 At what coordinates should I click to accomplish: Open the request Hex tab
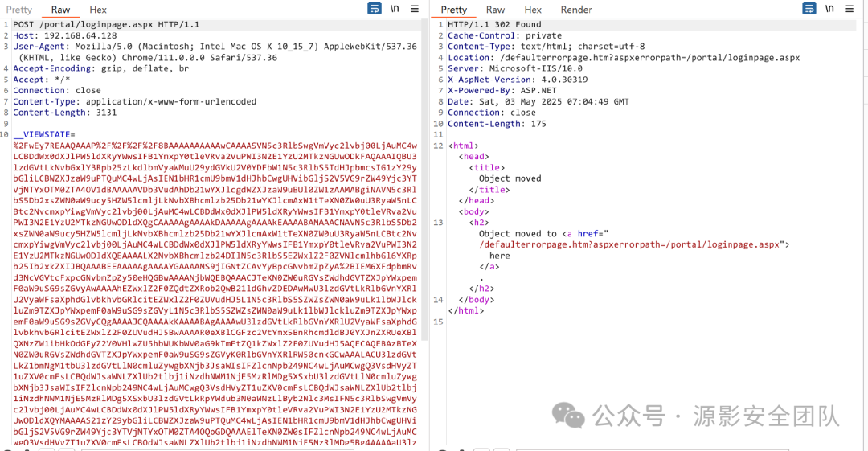98,10
